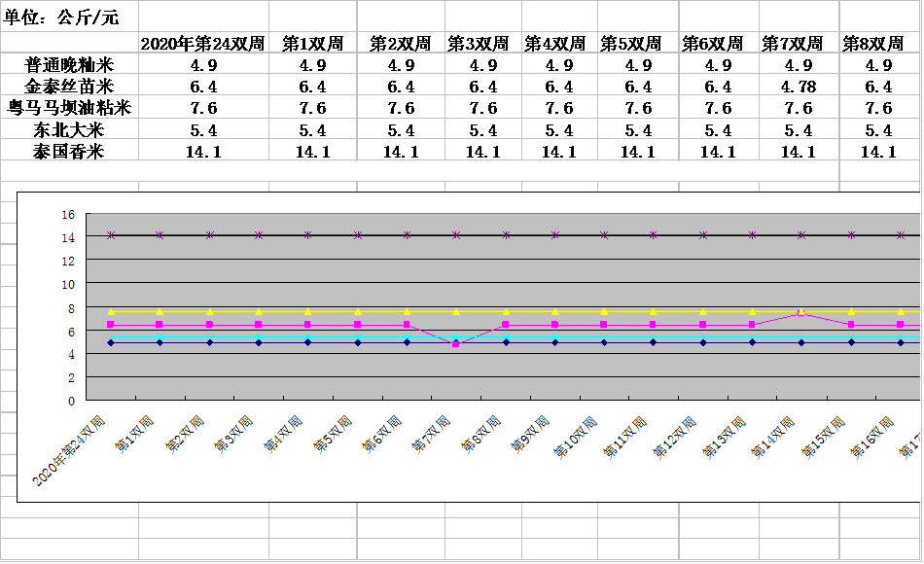Click the y-axis value 8

(x=71, y=308)
